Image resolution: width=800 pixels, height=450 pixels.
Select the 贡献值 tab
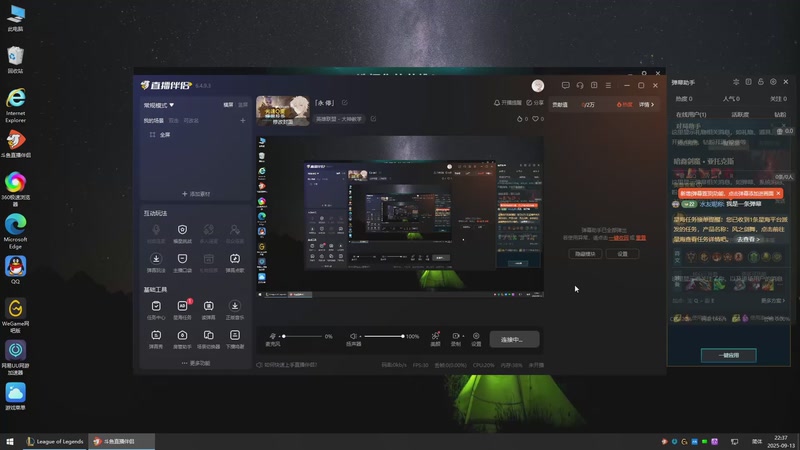point(560,105)
